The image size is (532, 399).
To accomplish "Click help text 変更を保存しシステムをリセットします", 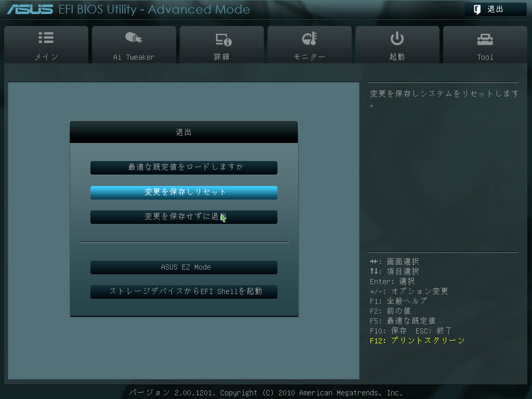I will tap(444, 98).
